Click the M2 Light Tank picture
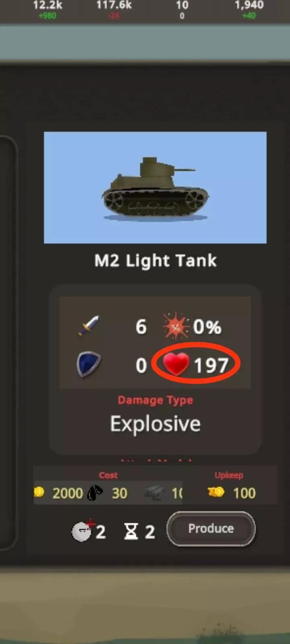 tap(155, 188)
